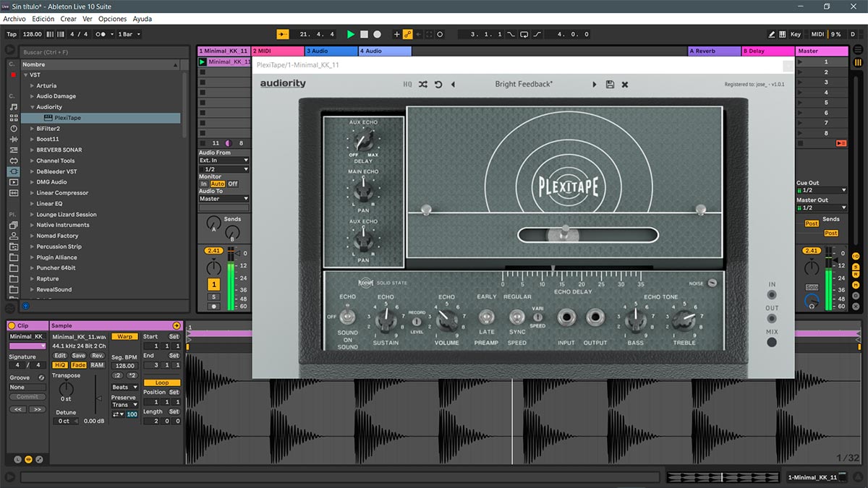The height and width of the screenshot is (488, 868).
Task: Click the PlexiTape undo/reset arrow icon
Action: (x=438, y=85)
